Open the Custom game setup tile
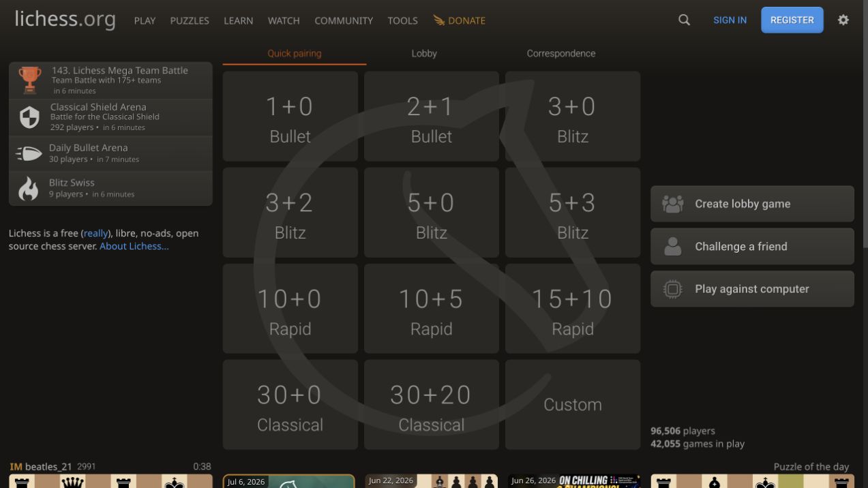 572,405
